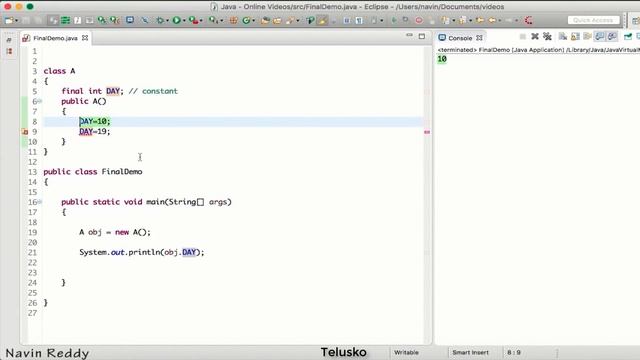This screenshot has height=360, width=640.
Task: Click the New Java Class icon
Action: point(246,20)
